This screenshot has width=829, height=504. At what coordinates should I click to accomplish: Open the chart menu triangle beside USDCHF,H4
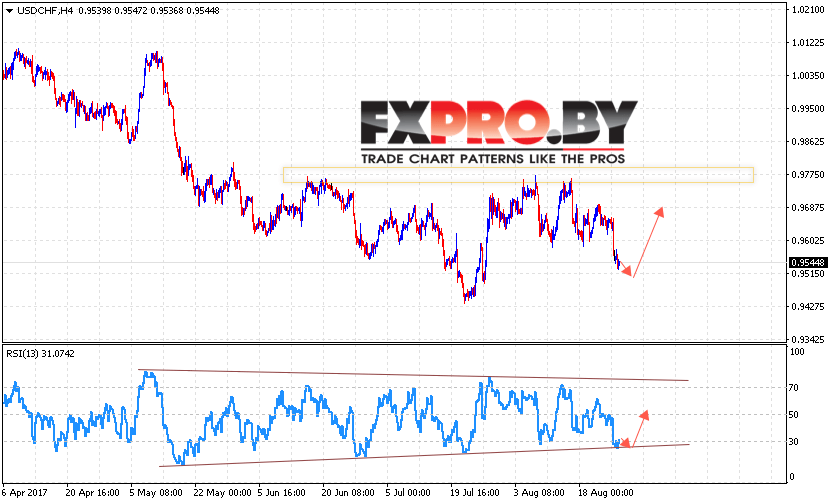coord(9,11)
